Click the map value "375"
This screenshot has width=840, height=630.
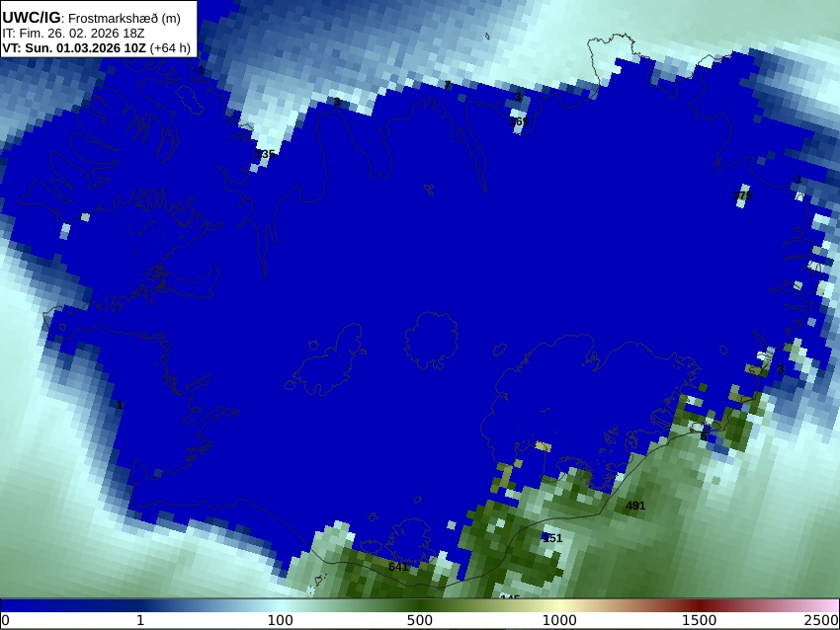click(742, 196)
